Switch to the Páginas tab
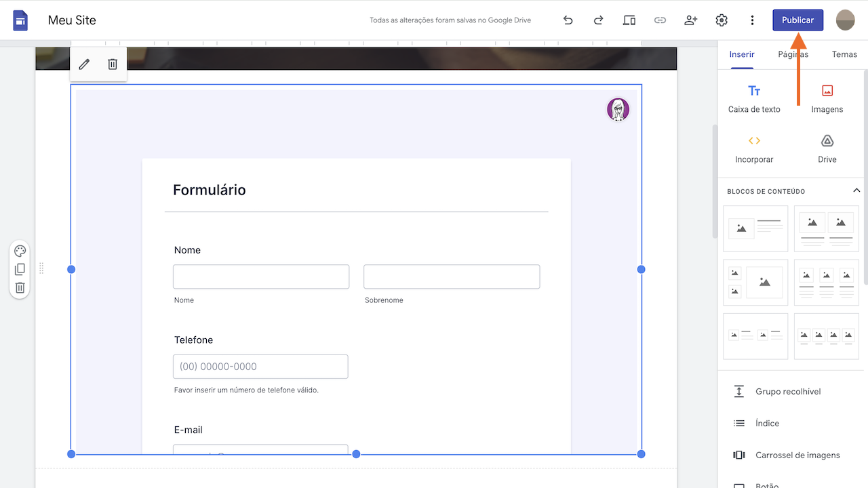This screenshot has height=488, width=868. pos(793,54)
